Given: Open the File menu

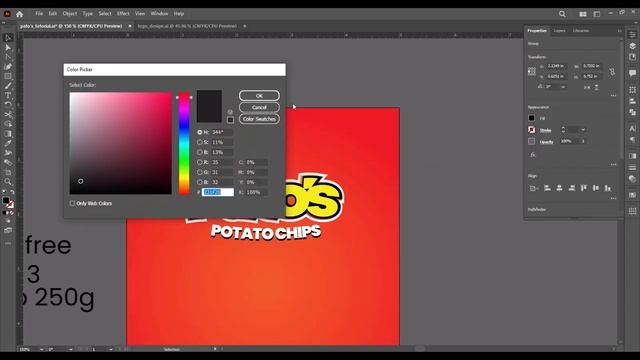Looking at the screenshot, I should pyautogui.click(x=39, y=13).
